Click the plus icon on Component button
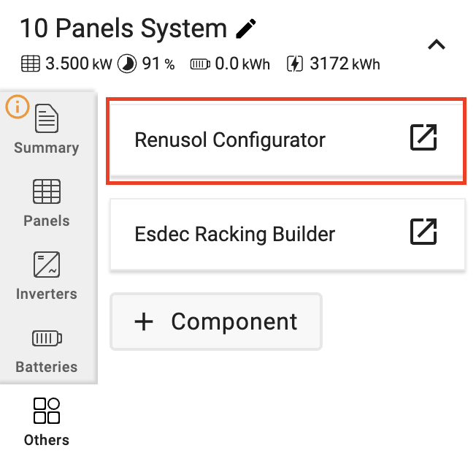476x456 pixels. tap(144, 322)
